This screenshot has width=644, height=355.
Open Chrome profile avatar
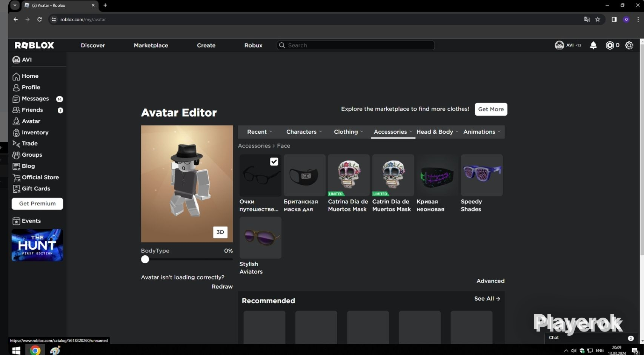click(626, 19)
